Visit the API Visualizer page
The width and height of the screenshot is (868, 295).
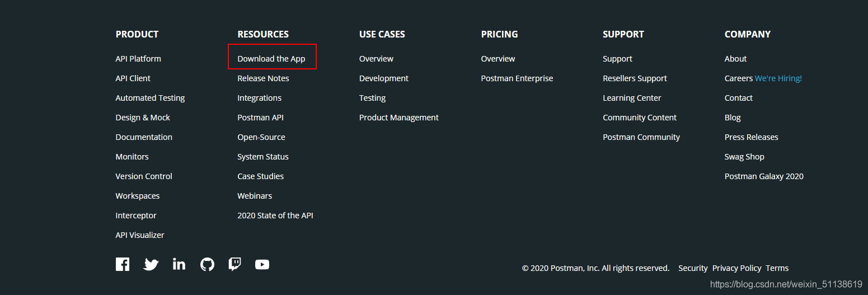coord(140,235)
